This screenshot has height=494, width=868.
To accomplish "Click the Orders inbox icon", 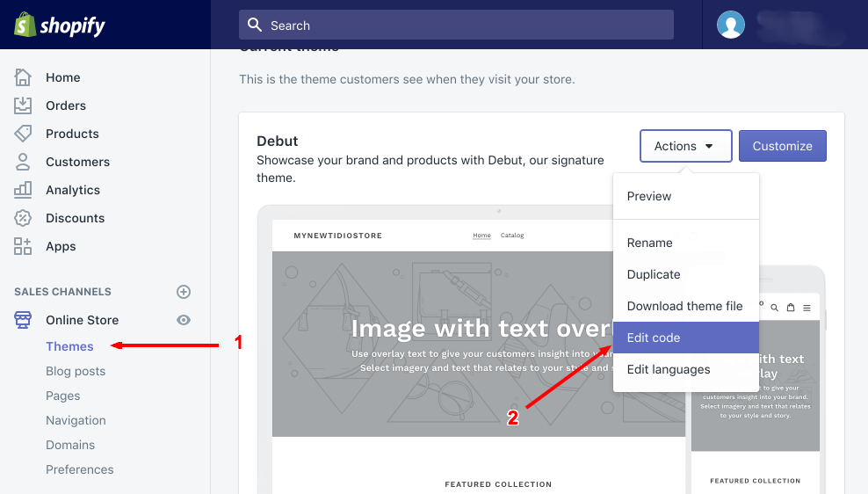I will (x=23, y=105).
